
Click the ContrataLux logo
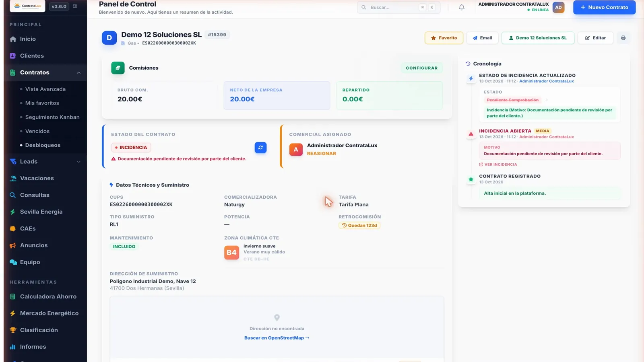(x=27, y=6)
